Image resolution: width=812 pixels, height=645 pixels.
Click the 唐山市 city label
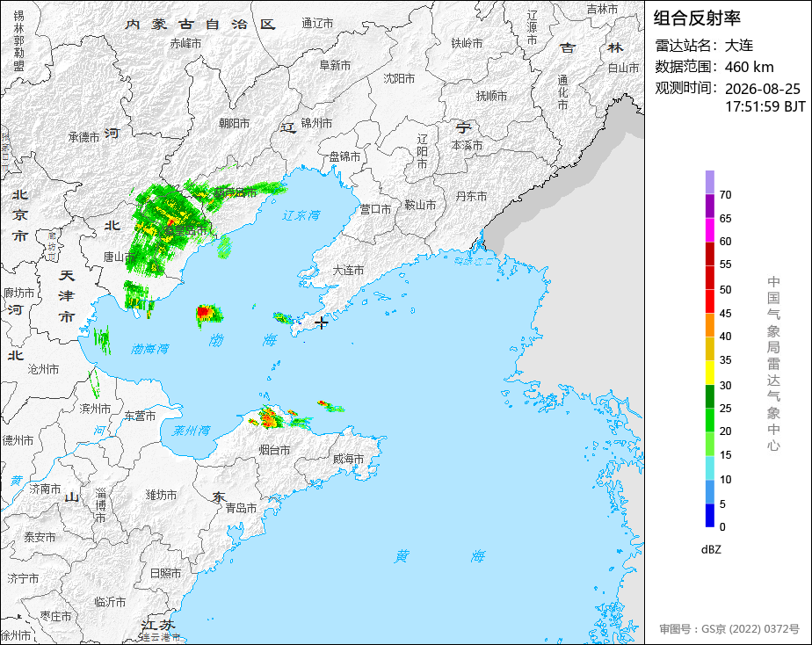coord(120,257)
